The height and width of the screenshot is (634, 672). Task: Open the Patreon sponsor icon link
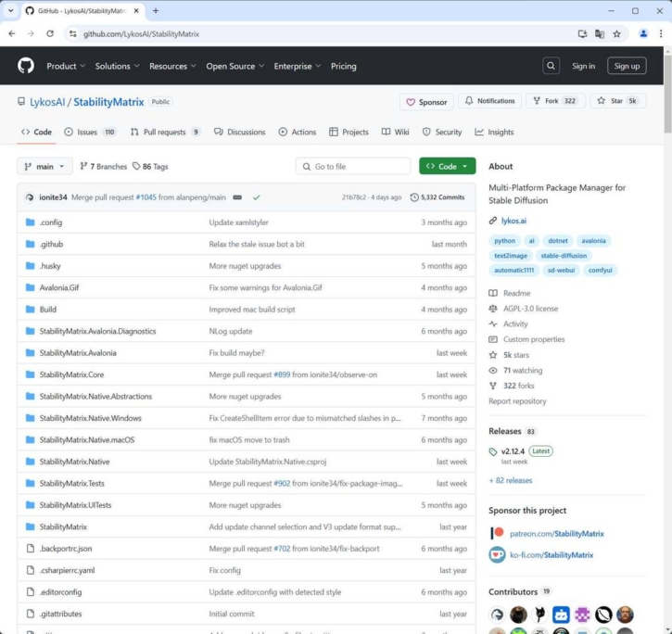(x=497, y=534)
